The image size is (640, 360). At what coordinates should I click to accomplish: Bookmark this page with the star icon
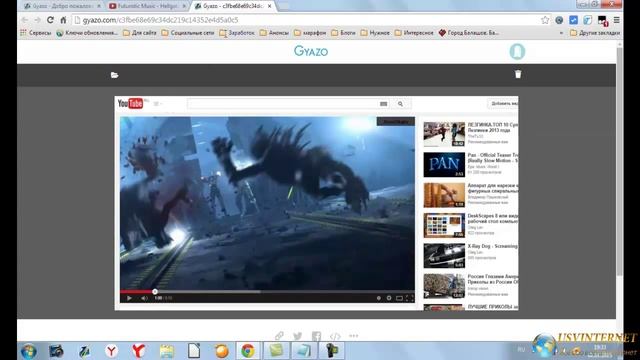(545, 20)
